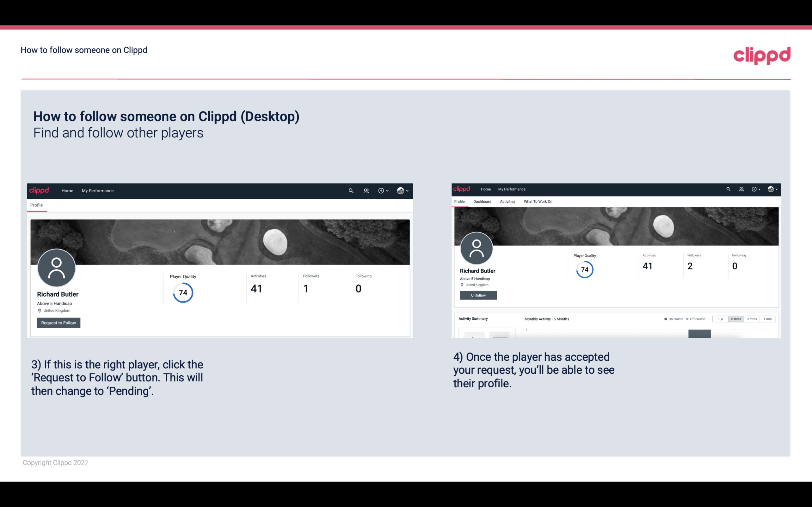
Task: Click the 'Request to Follow' button on profile
Action: pyautogui.click(x=58, y=323)
